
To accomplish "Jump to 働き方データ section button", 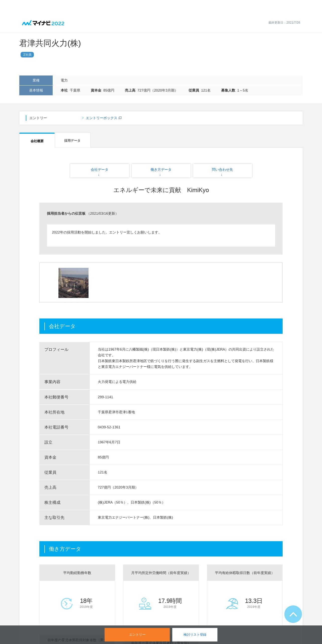I will pos(161,171).
